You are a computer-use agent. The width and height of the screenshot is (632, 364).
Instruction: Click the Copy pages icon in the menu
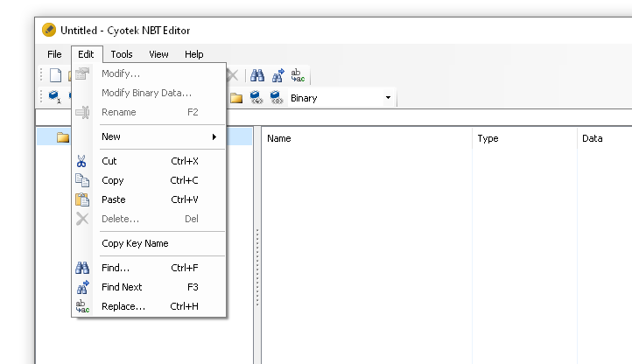pos(82,180)
